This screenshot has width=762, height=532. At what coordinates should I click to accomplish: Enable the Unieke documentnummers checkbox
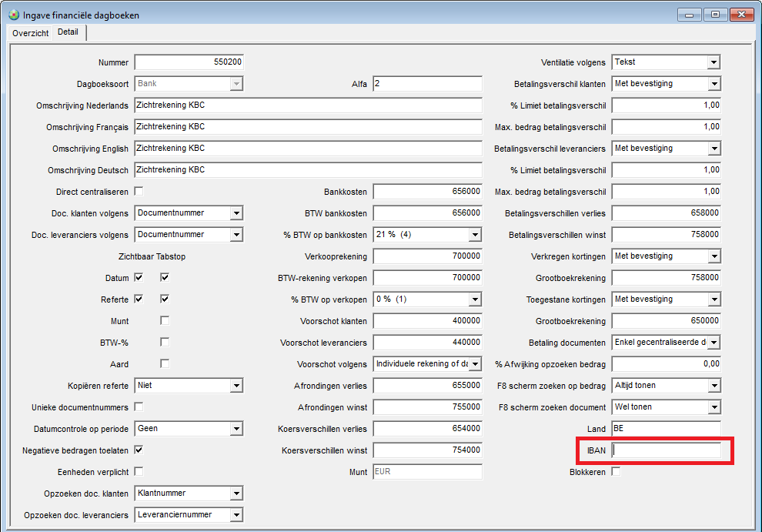point(139,407)
